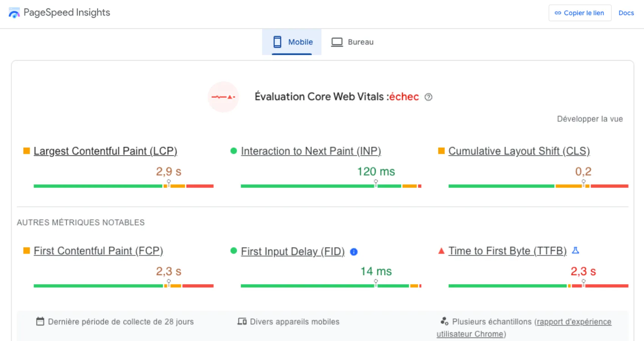Click the samples icon beside Plusieurs échantillons
Screen dimensions: 644x341
[x=444, y=321]
